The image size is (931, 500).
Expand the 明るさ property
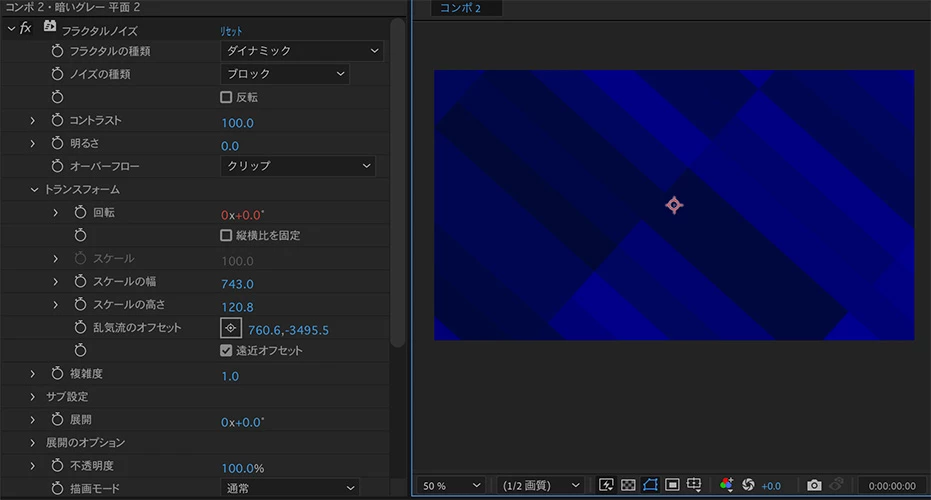point(33,144)
